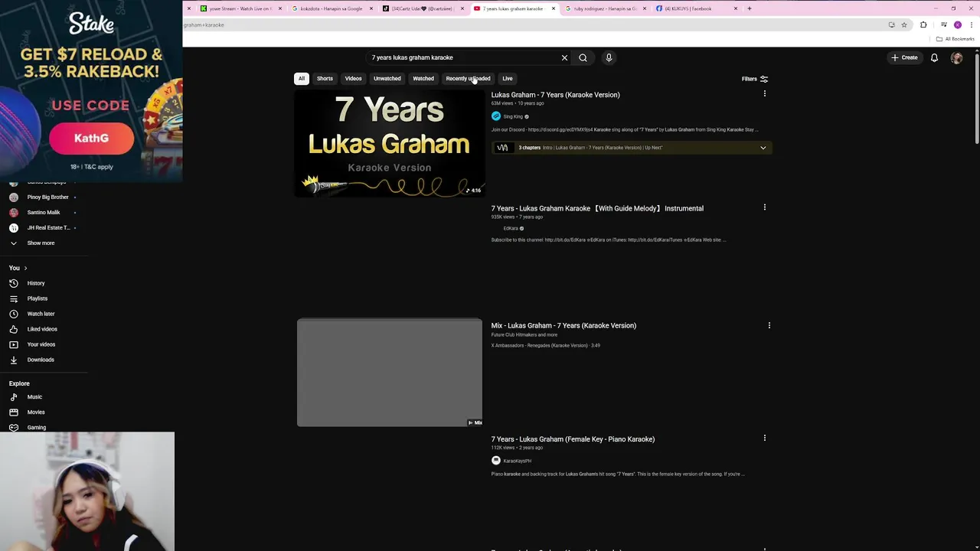Viewport: 980px width, 551px height.
Task: Open Chrome profile icon
Action: coord(957,24)
